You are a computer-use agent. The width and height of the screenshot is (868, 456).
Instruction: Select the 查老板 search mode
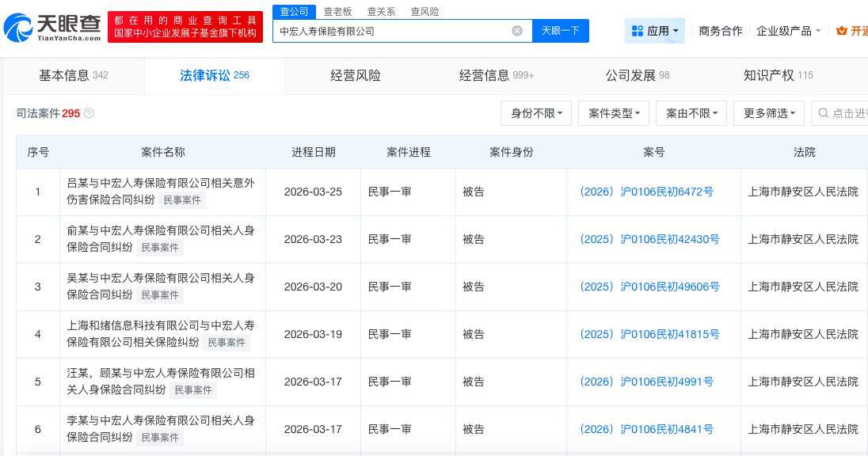pos(337,11)
